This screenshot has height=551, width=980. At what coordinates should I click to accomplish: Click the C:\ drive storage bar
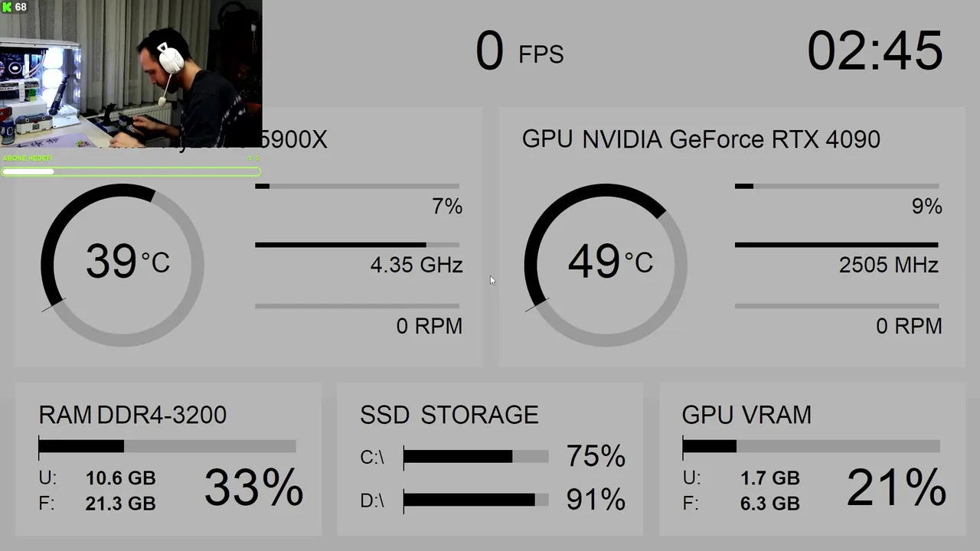(x=475, y=457)
